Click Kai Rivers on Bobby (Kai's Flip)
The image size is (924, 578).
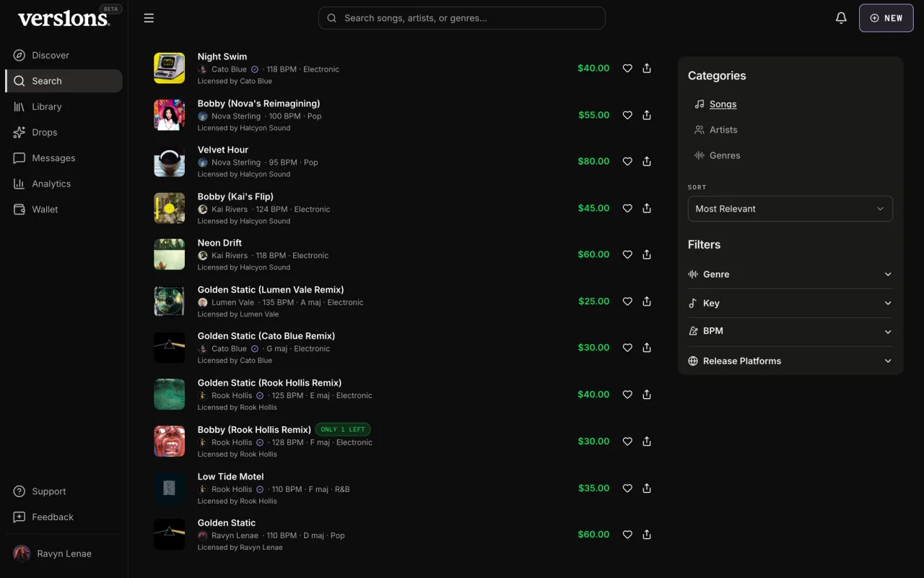tap(230, 210)
